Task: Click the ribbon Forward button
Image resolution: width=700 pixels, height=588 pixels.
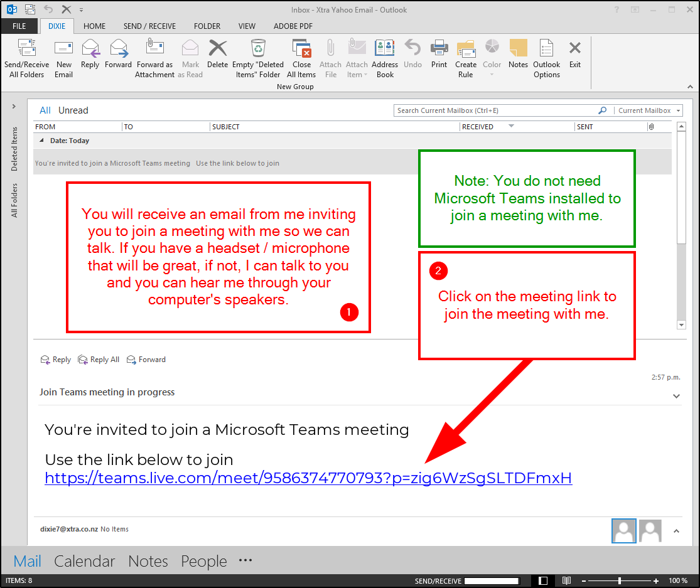Action: (x=118, y=54)
